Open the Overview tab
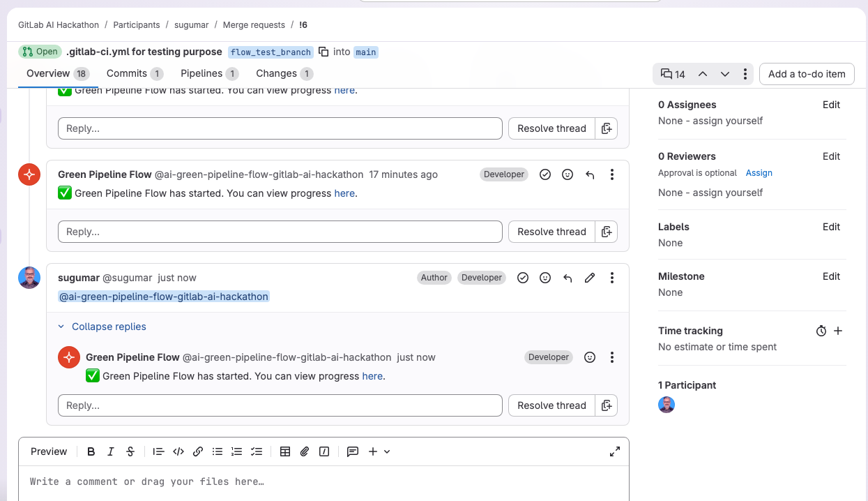 tap(58, 73)
